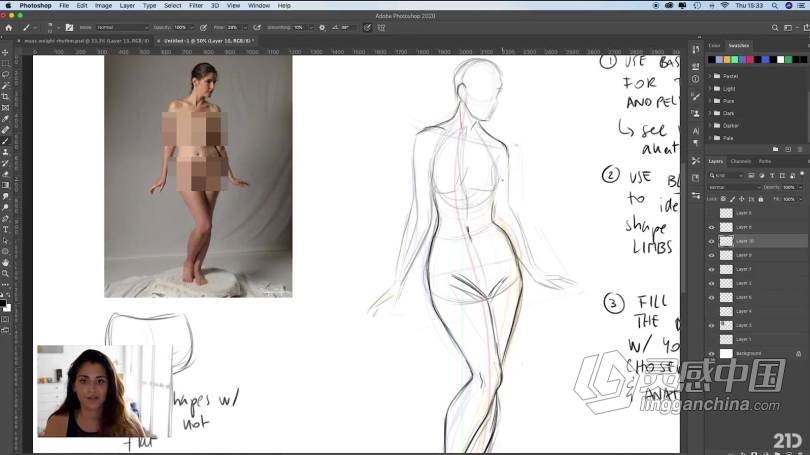Expand the Light swatch folder
Screen dimensions: 810x455
click(x=710, y=88)
